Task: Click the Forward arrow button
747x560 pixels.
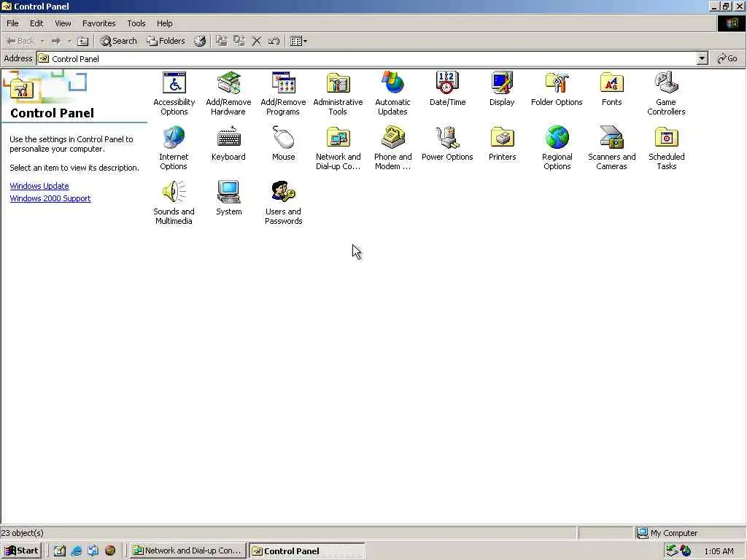Action: [x=56, y=42]
